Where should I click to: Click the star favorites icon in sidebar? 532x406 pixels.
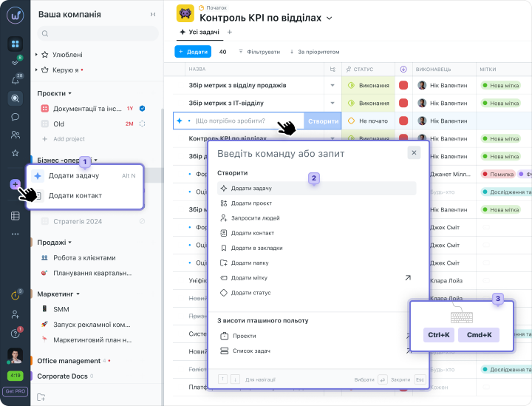tap(16, 153)
